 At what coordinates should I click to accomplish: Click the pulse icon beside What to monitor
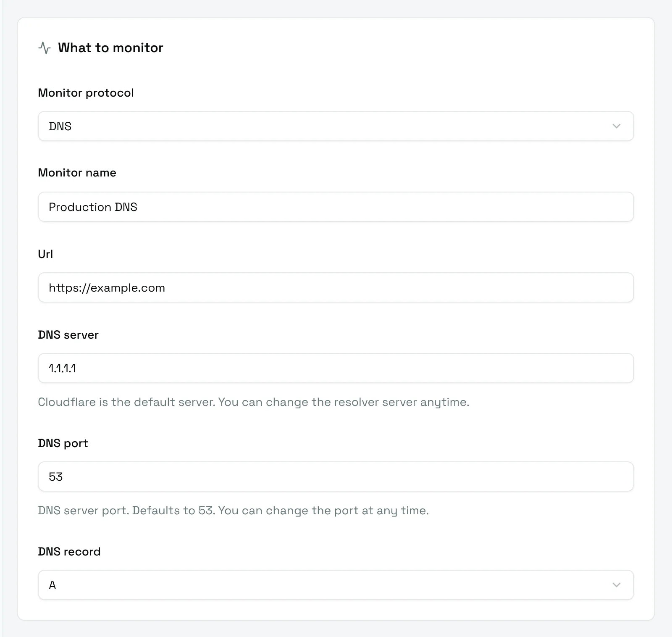pyautogui.click(x=45, y=48)
